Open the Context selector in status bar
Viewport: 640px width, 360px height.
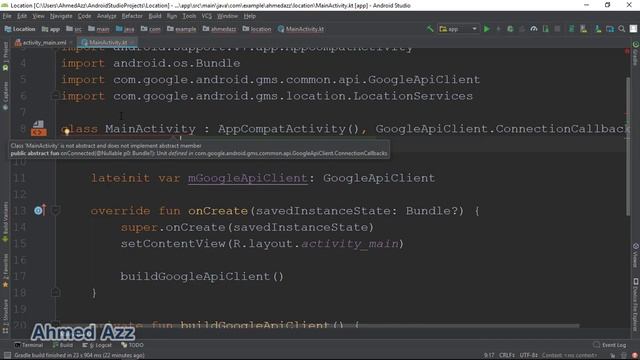point(569,355)
